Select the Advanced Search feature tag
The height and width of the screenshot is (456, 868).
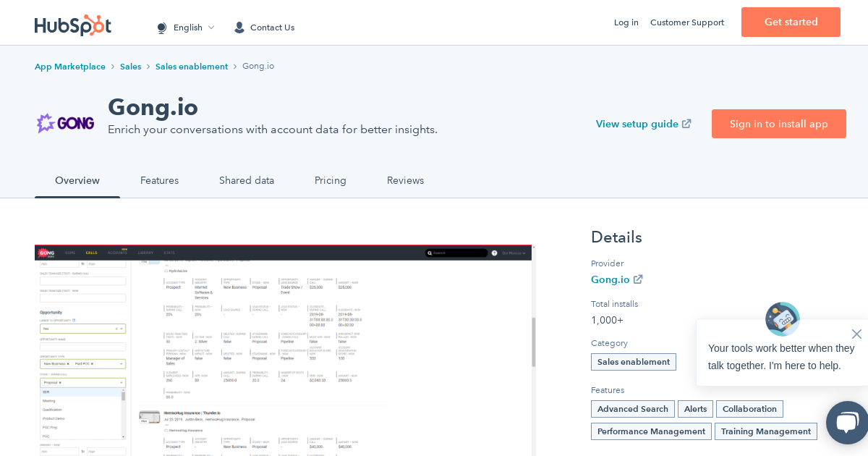(632, 409)
